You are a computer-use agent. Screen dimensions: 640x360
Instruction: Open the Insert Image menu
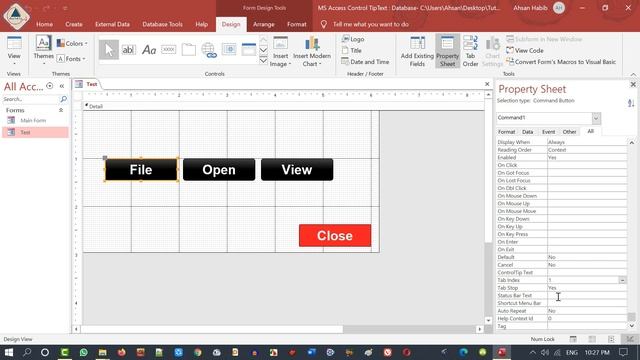pyautogui.click(x=280, y=52)
